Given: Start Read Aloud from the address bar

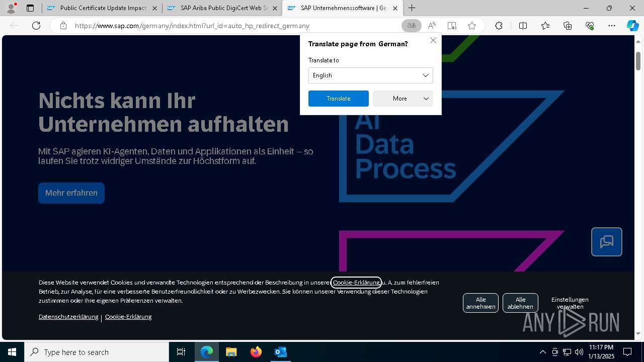Looking at the screenshot, I should pos(432,26).
